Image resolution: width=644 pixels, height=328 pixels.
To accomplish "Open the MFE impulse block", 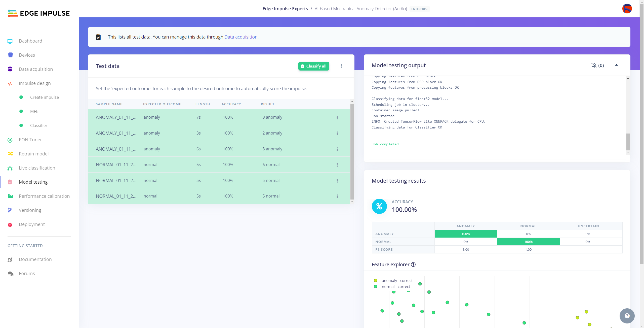I will (x=34, y=111).
